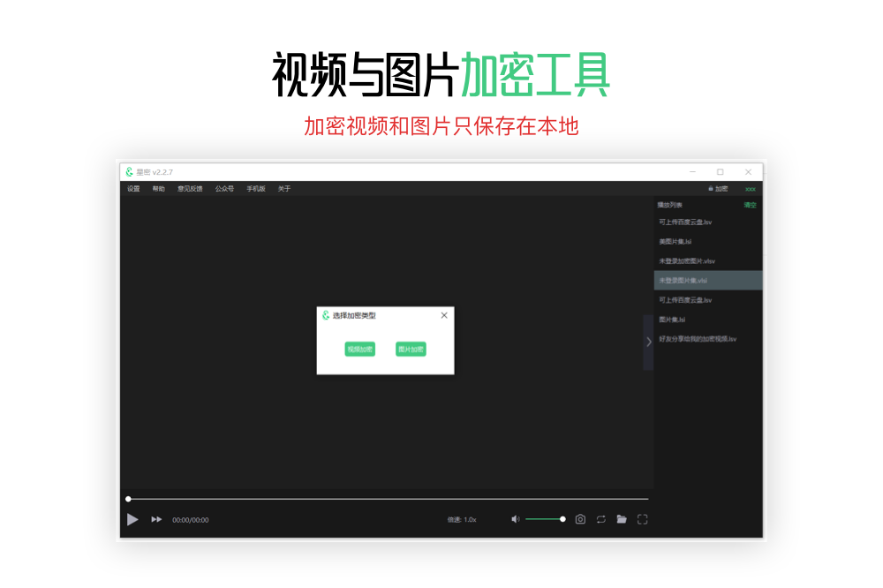The image size is (883, 588).
Task: Mute audio with the speaker icon
Action: click(x=516, y=519)
